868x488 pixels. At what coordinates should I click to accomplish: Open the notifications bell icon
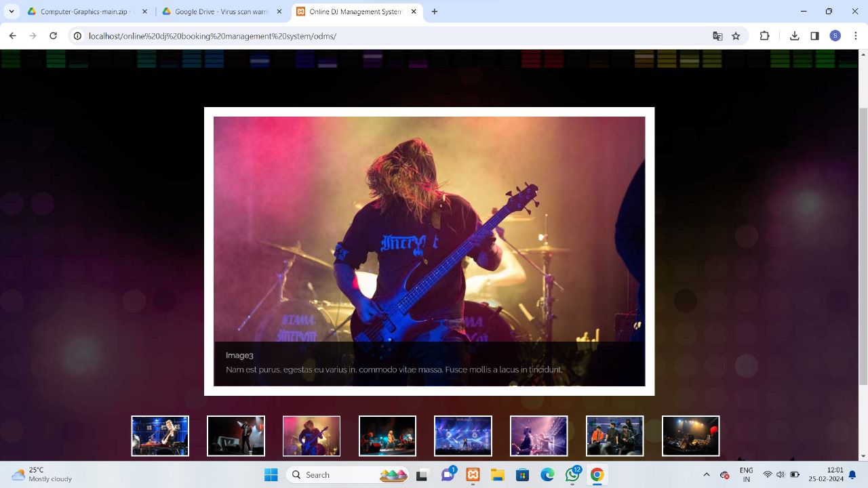click(x=852, y=475)
